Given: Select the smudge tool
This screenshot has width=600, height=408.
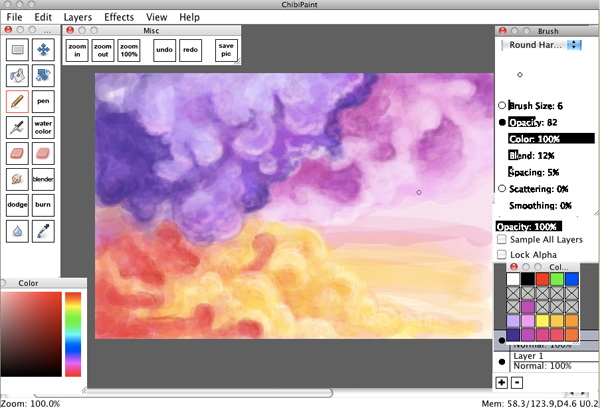Looking at the screenshot, I should [x=17, y=179].
